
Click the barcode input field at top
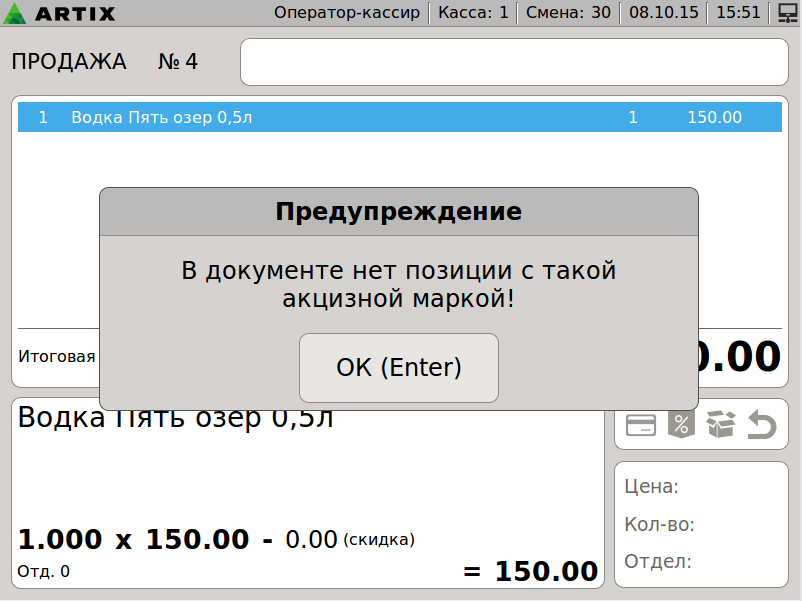(x=514, y=62)
